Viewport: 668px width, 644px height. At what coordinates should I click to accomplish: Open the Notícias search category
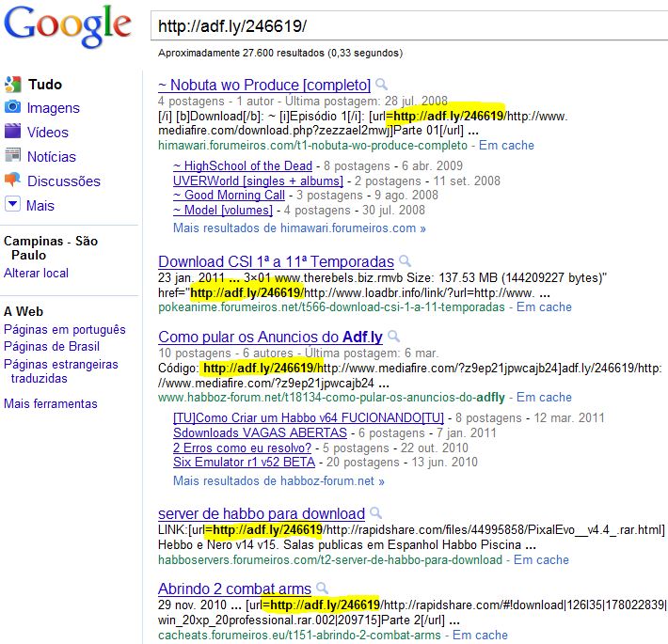point(52,157)
